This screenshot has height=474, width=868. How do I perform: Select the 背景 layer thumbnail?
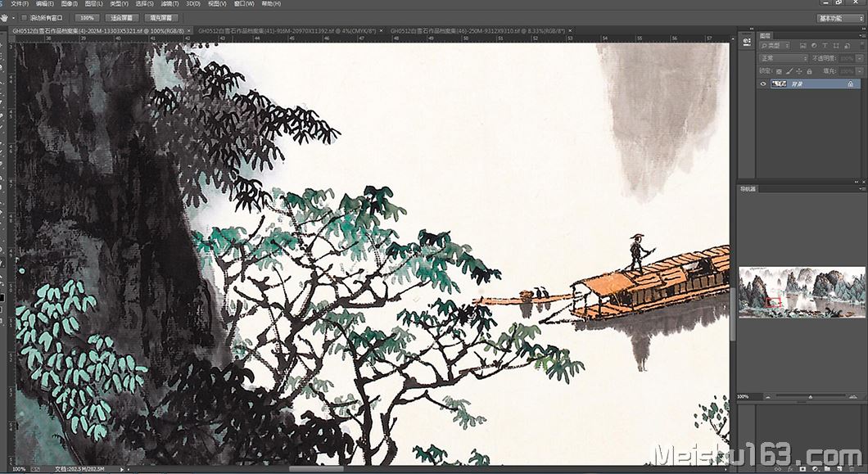point(779,84)
